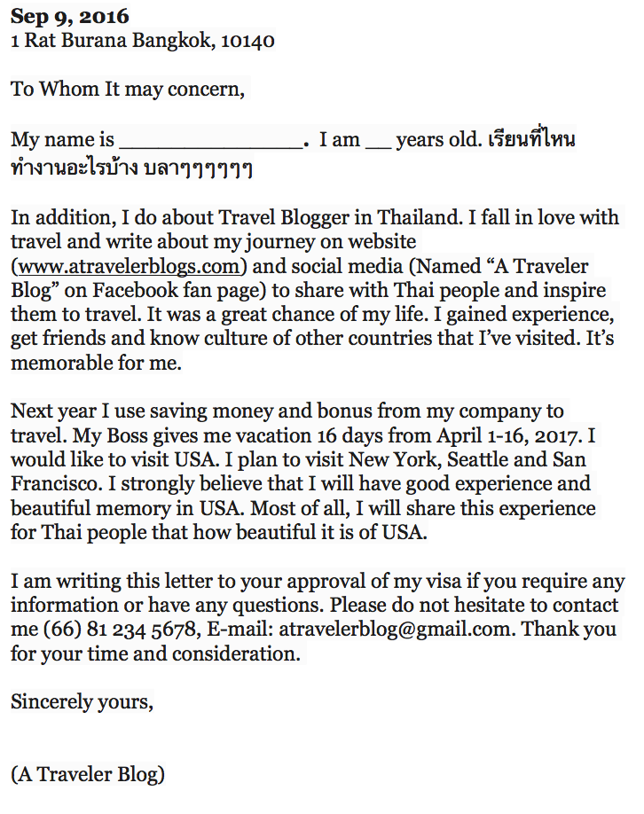Click the "(A Traveler Blog)" signature
Viewport: 644px width, 814px height.
(x=88, y=774)
